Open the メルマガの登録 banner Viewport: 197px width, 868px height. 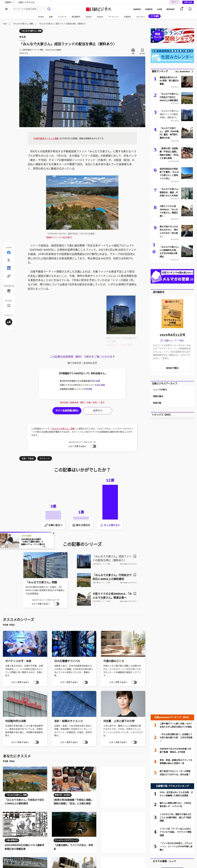point(172,276)
